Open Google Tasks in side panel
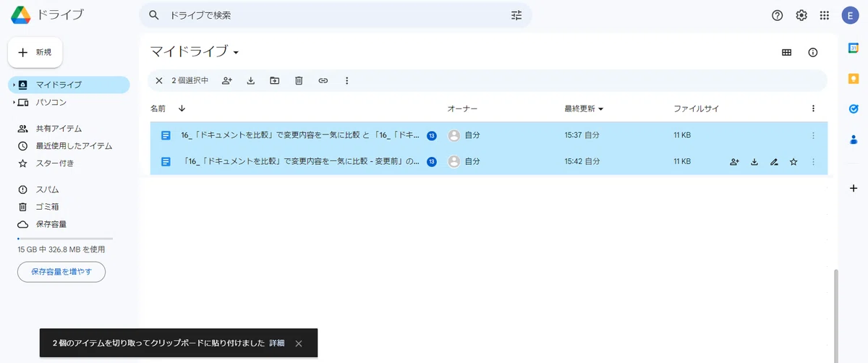This screenshot has width=868, height=363. [853, 109]
